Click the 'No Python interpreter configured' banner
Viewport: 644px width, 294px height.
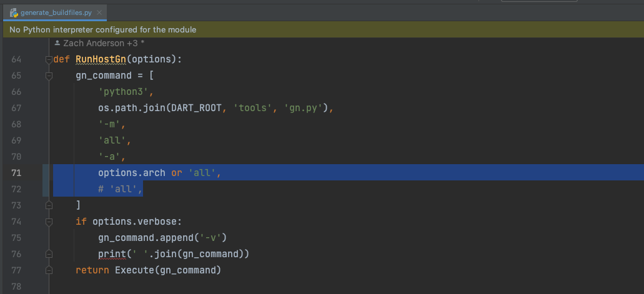[x=322, y=29]
